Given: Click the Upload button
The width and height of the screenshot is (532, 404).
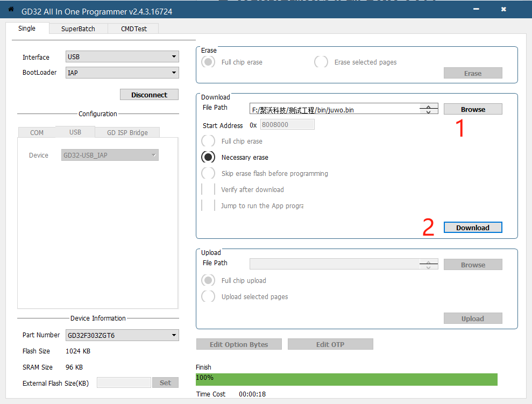Looking at the screenshot, I should [473, 318].
